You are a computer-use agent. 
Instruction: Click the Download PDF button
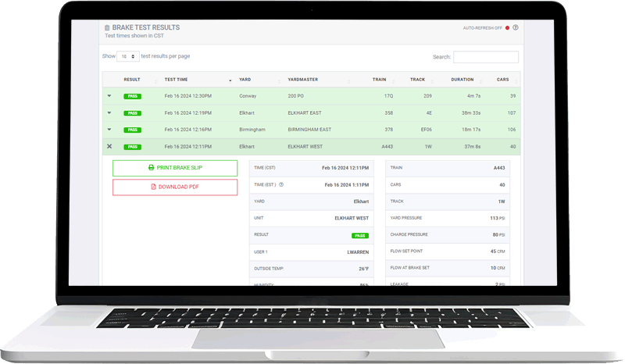(x=175, y=187)
